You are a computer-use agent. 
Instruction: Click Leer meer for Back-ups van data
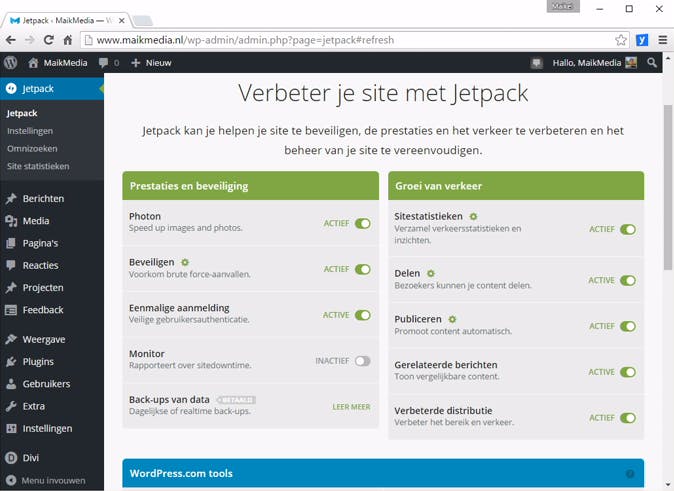click(x=351, y=407)
